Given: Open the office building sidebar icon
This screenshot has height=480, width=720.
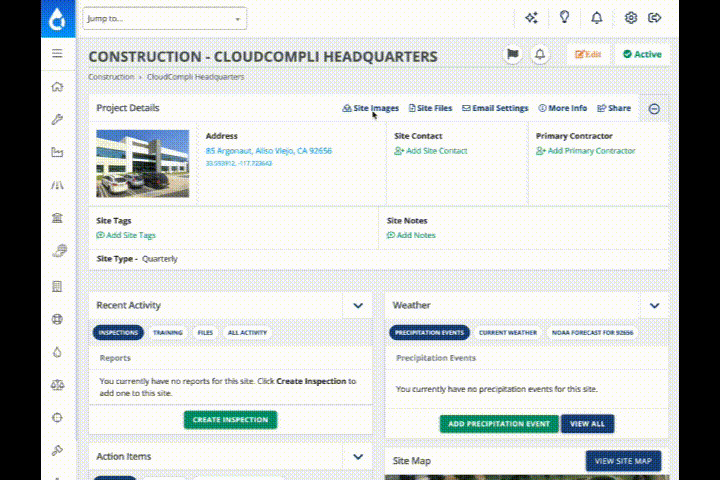Looking at the screenshot, I should tap(57, 287).
